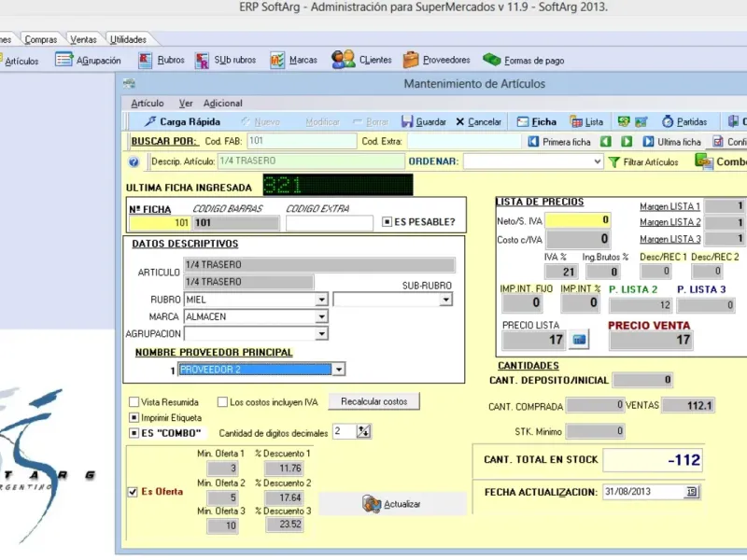
Task: Uncheck the Es Oferta checkbox
Action: (133, 492)
